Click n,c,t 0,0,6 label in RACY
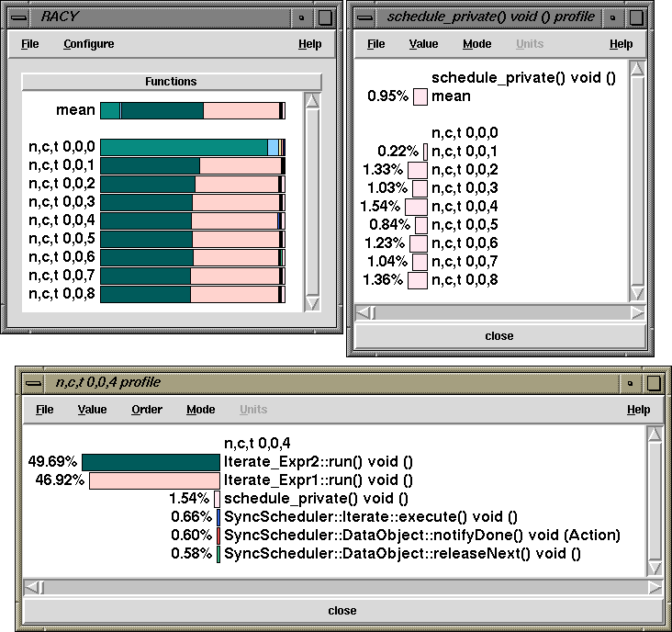 (62, 257)
